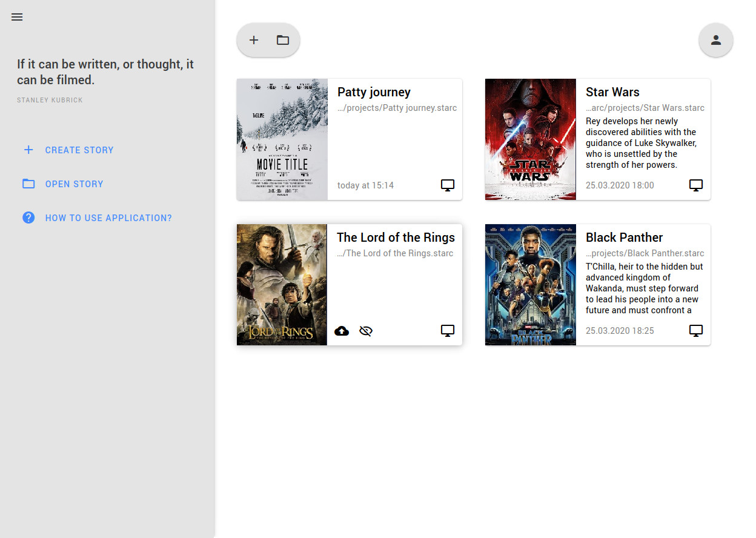
Task: Toggle visibility of The Lord of the Rings story
Action: click(x=366, y=331)
